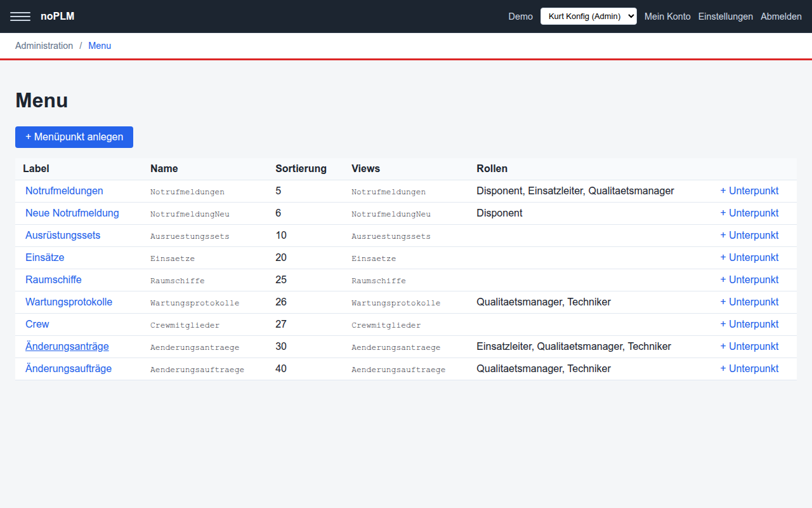
Task: Open the Änderungsanträge menu entry
Action: (x=67, y=346)
